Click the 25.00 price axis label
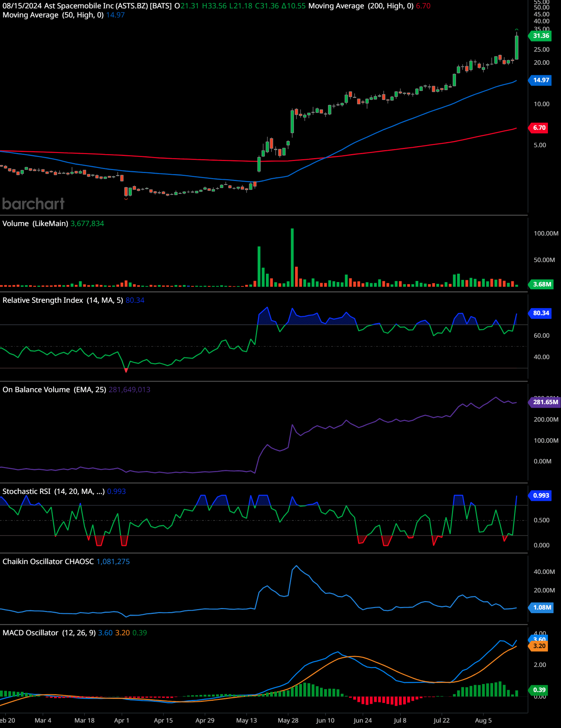Viewport: 561px width, 728px height. point(541,49)
